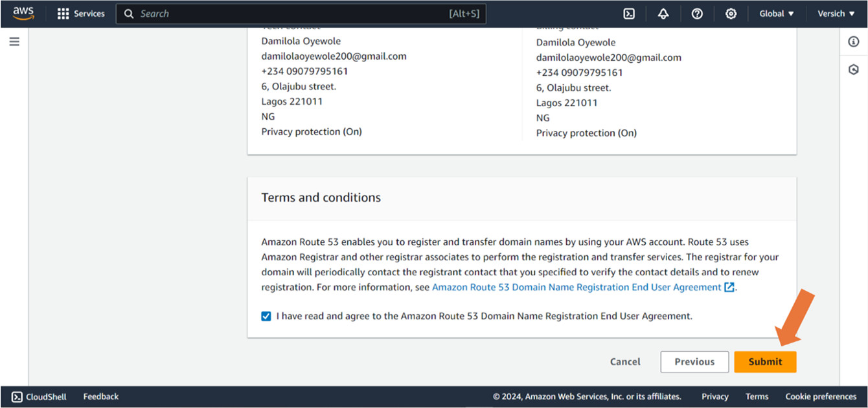Click the hexagon icon in right sidebar
The height and width of the screenshot is (408, 868).
[x=853, y=69]
